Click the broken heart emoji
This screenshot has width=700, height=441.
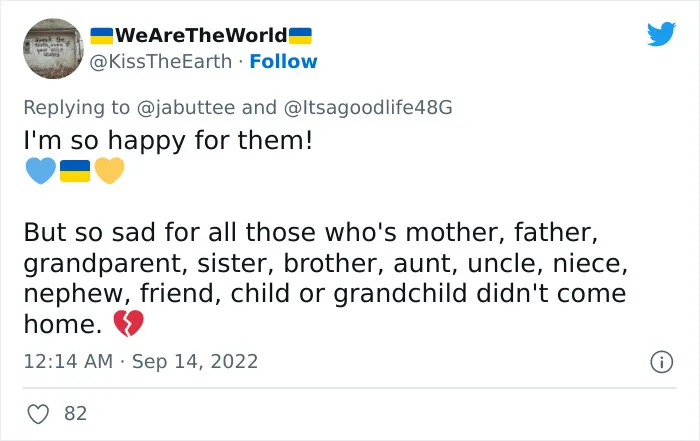click(x=129, y=323)
